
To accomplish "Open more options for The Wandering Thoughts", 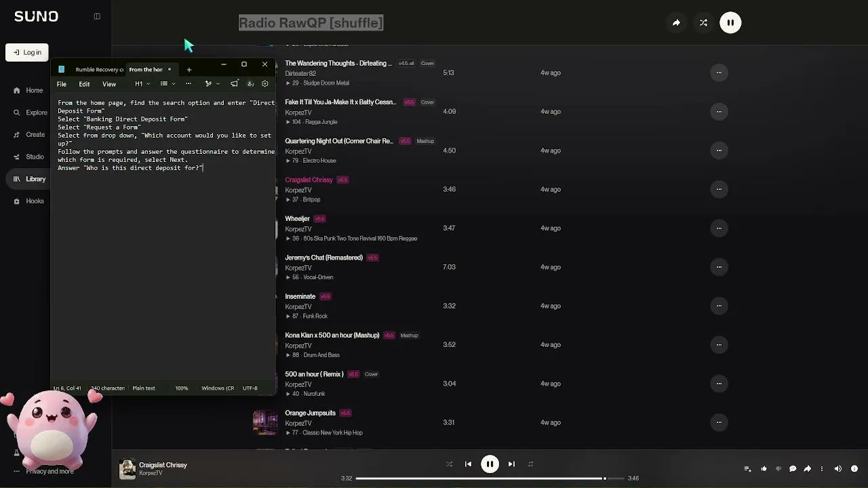I will click(x=719, y=73).
